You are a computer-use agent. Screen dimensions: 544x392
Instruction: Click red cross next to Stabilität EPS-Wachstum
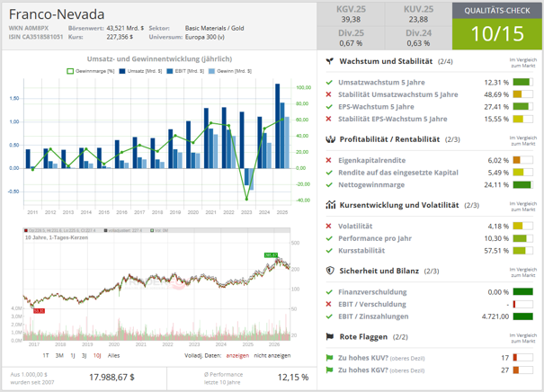328,119
